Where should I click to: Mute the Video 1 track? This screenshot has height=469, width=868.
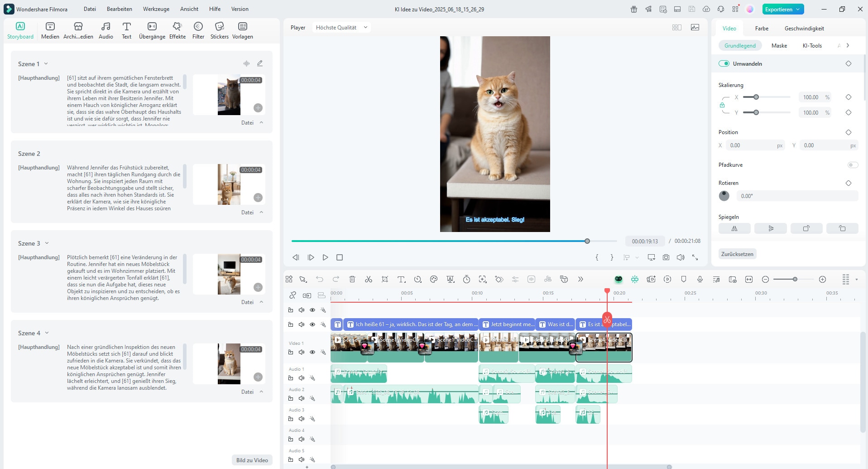tap(302, 352)
